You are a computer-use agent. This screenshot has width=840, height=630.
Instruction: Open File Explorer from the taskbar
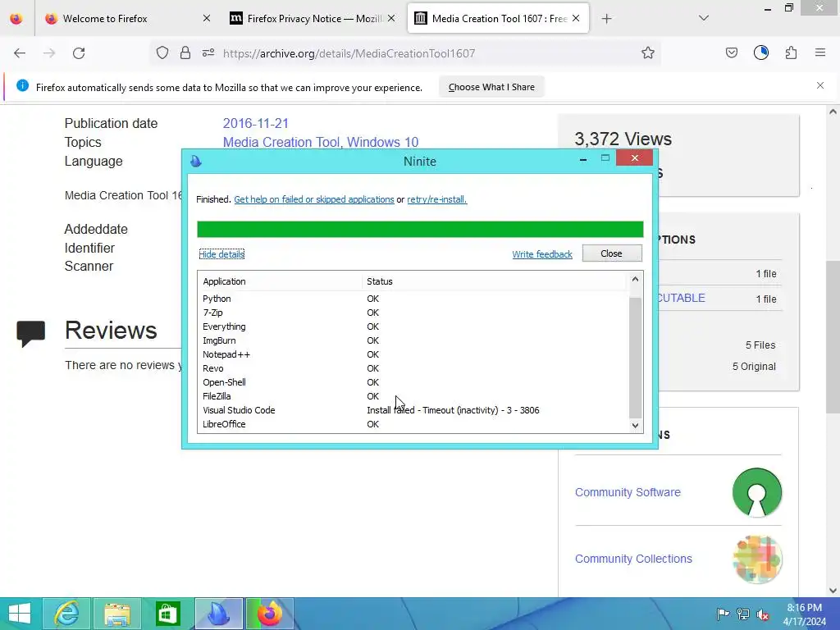[117, 614]
